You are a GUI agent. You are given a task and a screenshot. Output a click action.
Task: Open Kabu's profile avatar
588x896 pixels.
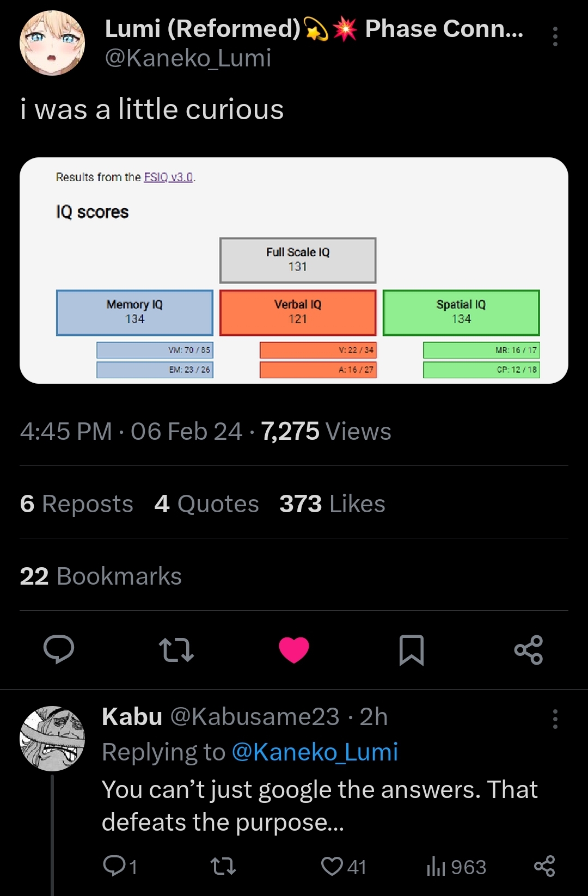[x=52, y=738]
